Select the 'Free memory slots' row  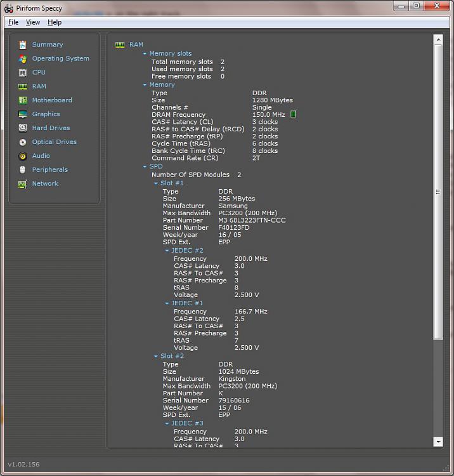188,77
